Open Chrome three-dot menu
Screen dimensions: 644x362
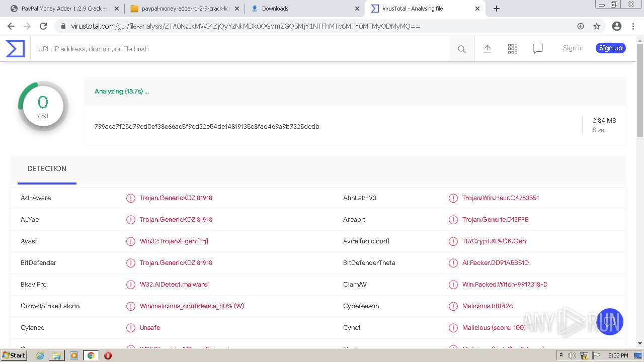[633, 26]
